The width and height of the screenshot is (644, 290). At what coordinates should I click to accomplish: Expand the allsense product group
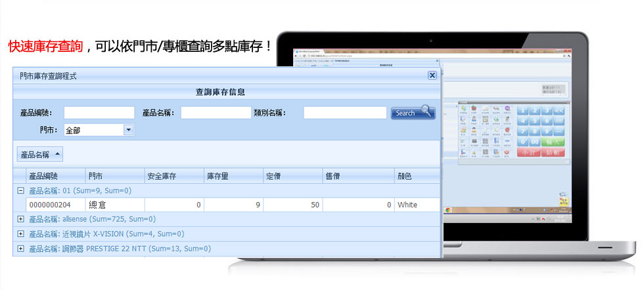(x=20, y=218)
